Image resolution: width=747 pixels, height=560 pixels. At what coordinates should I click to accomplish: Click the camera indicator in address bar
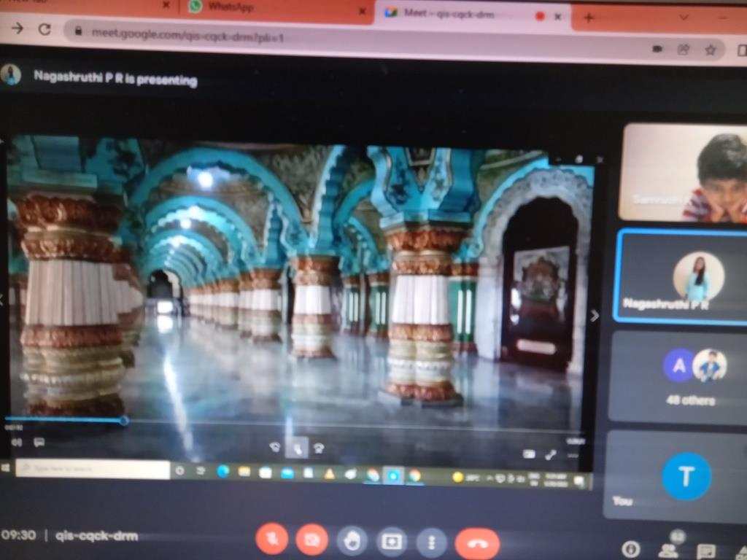[x=657, y=49]
